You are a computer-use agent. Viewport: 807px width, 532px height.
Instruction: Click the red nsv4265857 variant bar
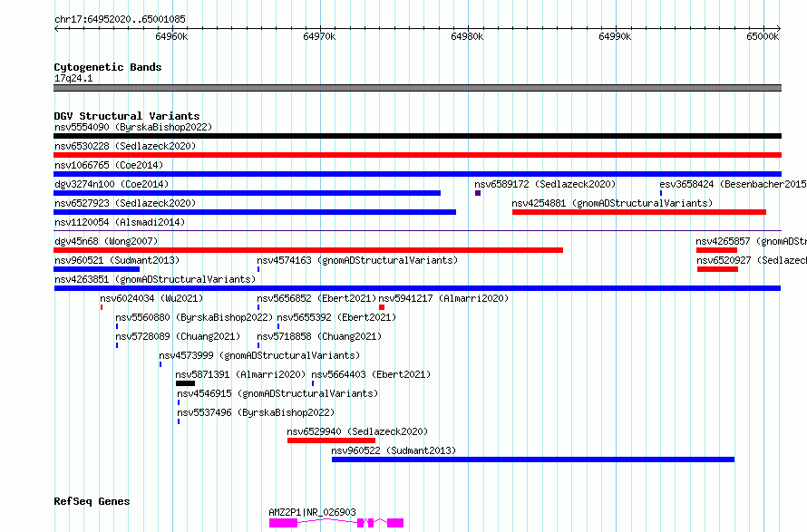coord(716,250)
